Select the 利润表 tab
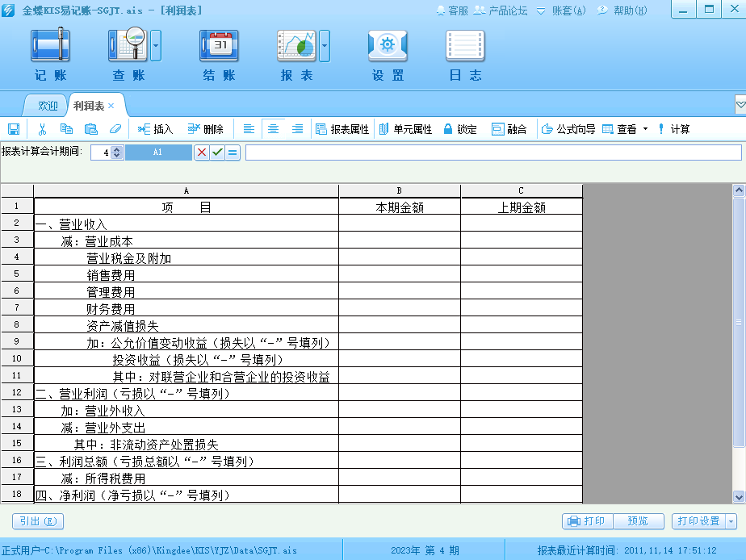The image size is (746, 560). [89, 106]
